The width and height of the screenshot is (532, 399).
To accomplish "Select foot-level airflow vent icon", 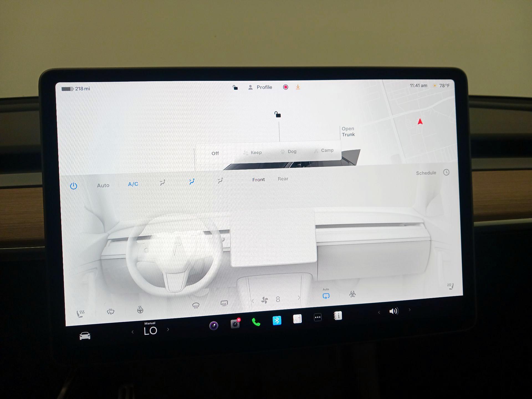I will pyautogui.click(x=220, y=181).
